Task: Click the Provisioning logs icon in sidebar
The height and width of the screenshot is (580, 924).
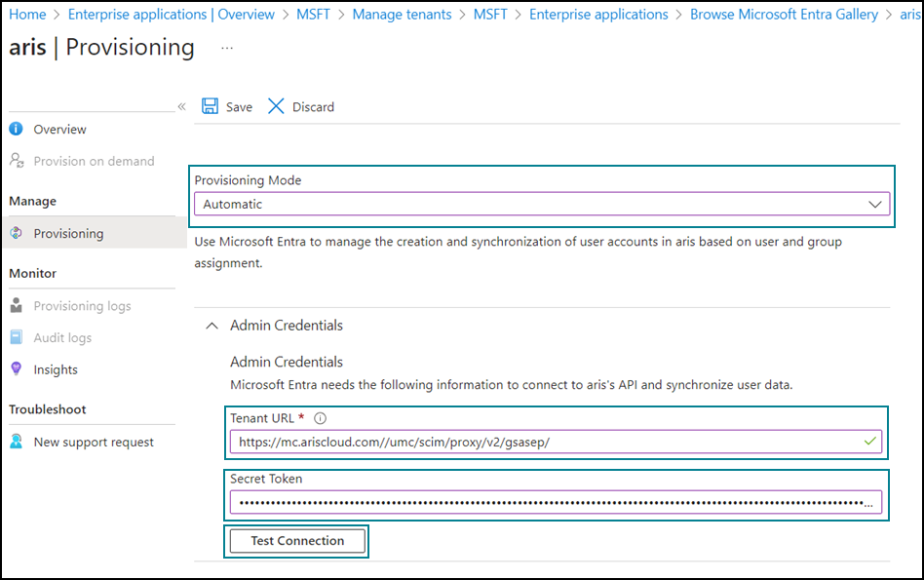Action: tap(16, 305)
